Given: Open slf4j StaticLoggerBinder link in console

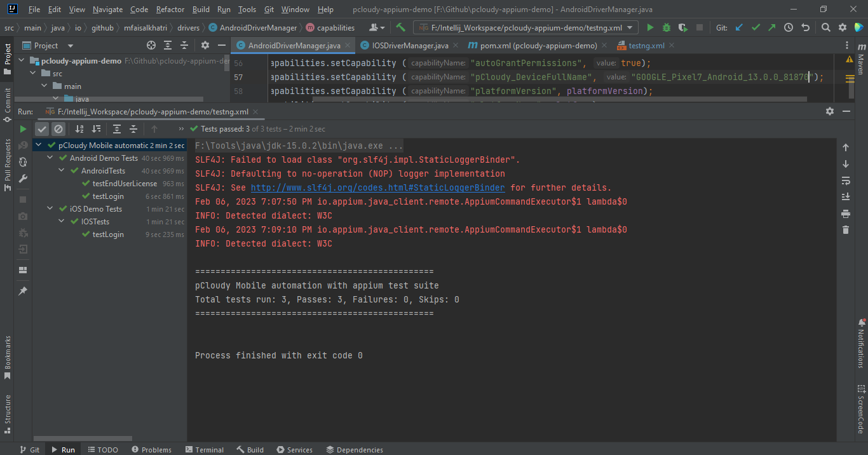Looking at the screenshot, I should click(x=378, y=188).
